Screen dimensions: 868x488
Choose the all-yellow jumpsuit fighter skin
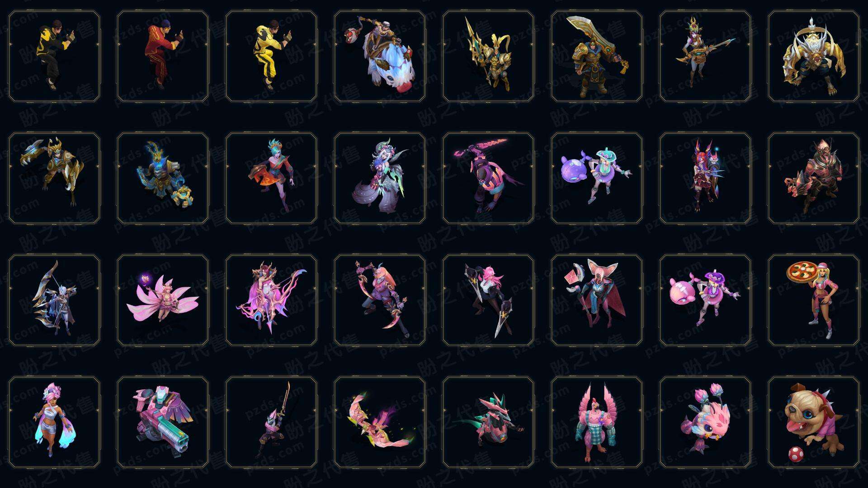pyautogui.click(x=271, y=56)
